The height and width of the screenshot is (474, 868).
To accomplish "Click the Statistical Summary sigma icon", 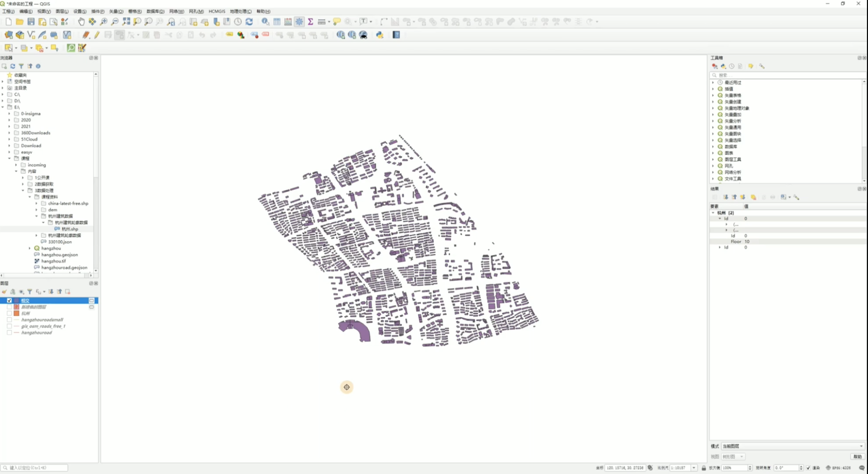I will [310, 22].
